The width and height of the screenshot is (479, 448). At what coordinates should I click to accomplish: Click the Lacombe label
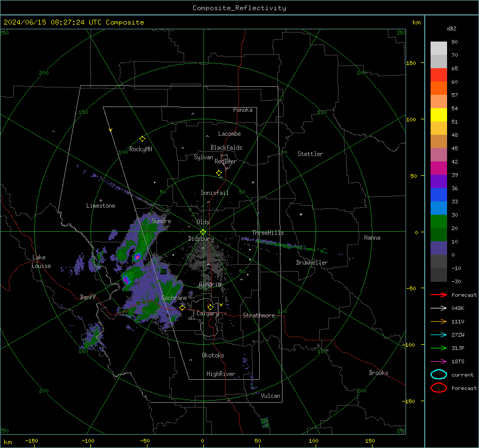[x=229, y=134]
